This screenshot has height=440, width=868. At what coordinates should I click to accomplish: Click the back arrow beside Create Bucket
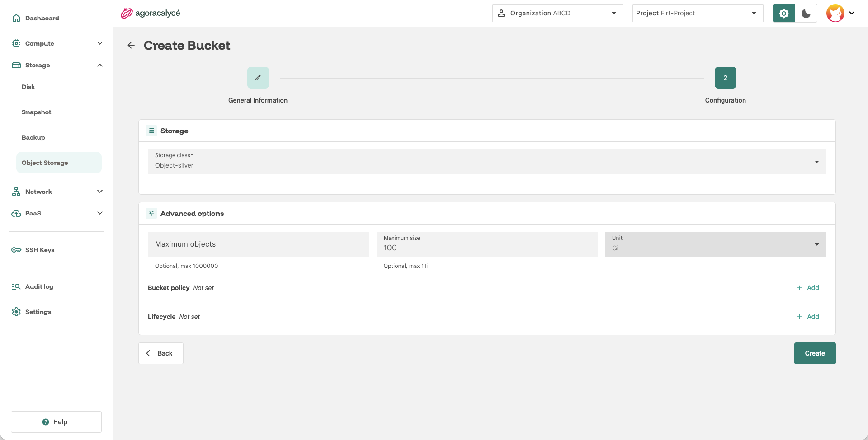pos(131,45)
